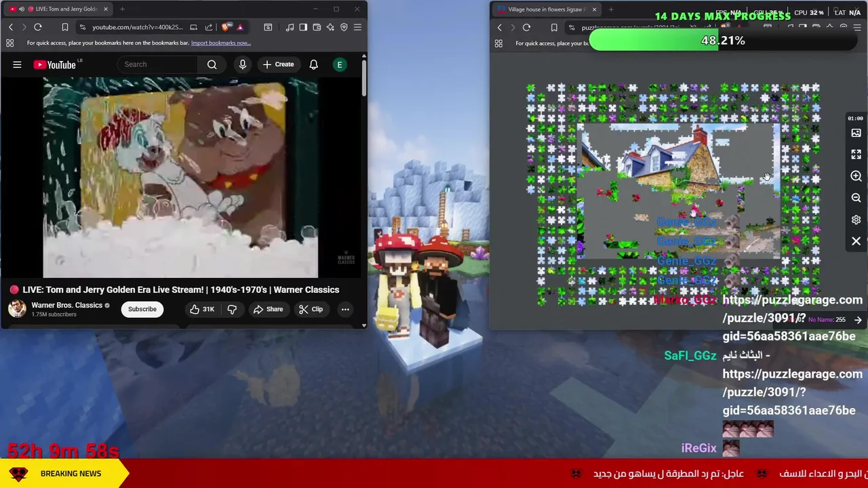Bookmark the YouTube page
The width and height of the screenshot is (868, 488).
pyautogui.click(x=65, y=27)
